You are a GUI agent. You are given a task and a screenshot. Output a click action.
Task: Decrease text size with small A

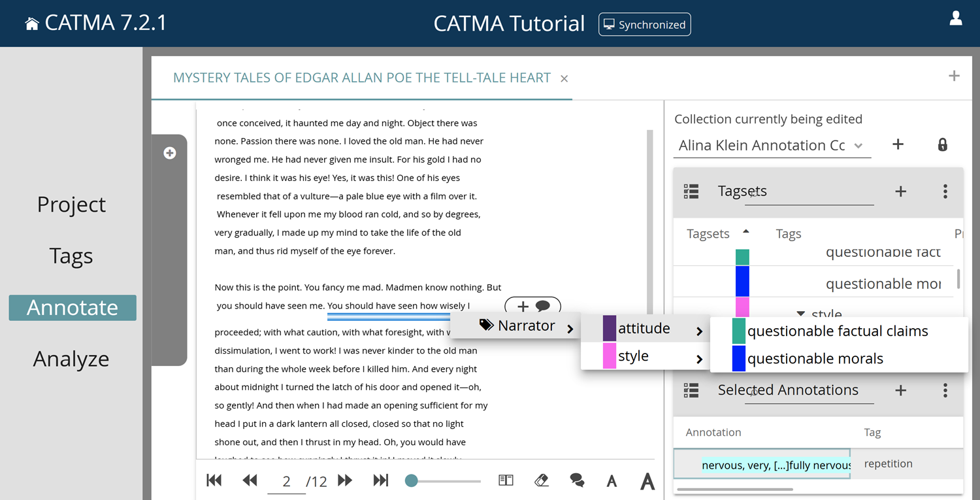(612, 482)
